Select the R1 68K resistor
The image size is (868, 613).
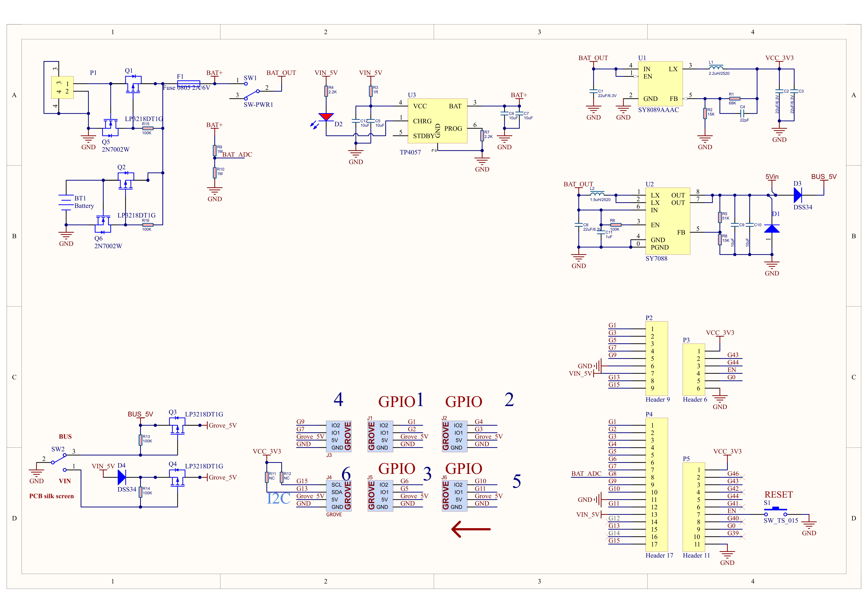(x=735, y=99)
